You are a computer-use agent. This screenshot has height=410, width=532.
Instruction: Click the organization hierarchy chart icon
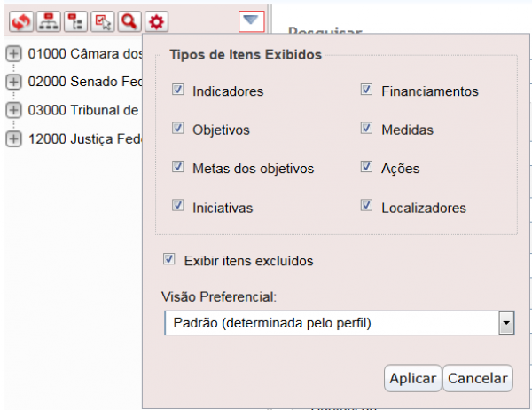click(47, 20)
